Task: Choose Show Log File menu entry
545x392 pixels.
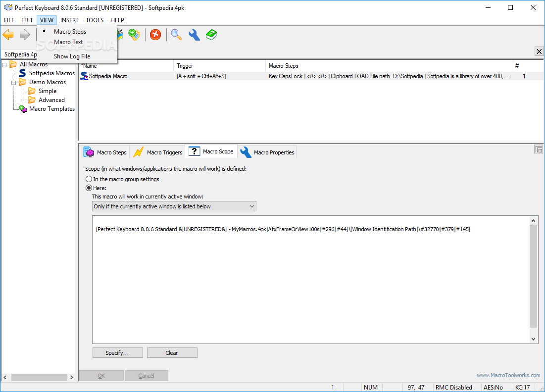Action: coord(77,56)
